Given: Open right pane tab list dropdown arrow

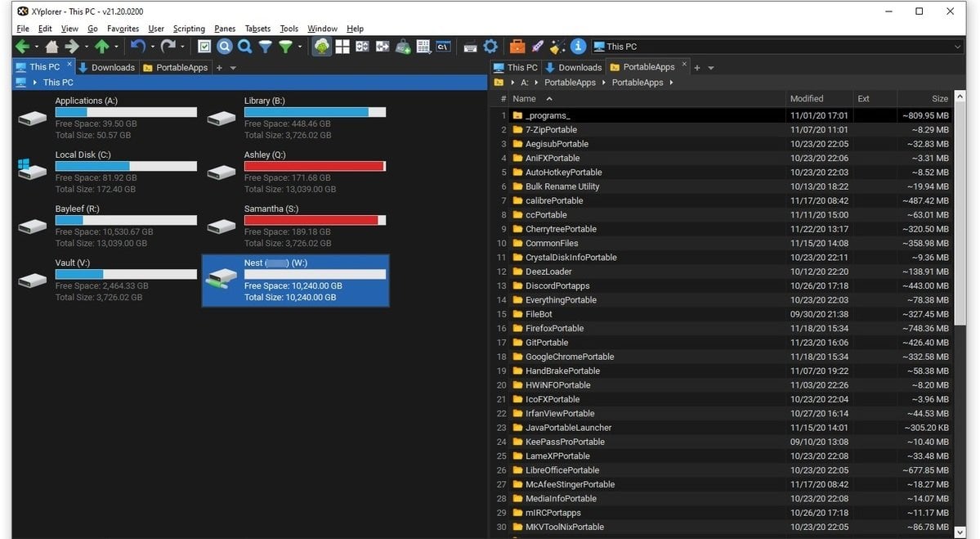Looking at the screenshot, I should tap(710, 68).
